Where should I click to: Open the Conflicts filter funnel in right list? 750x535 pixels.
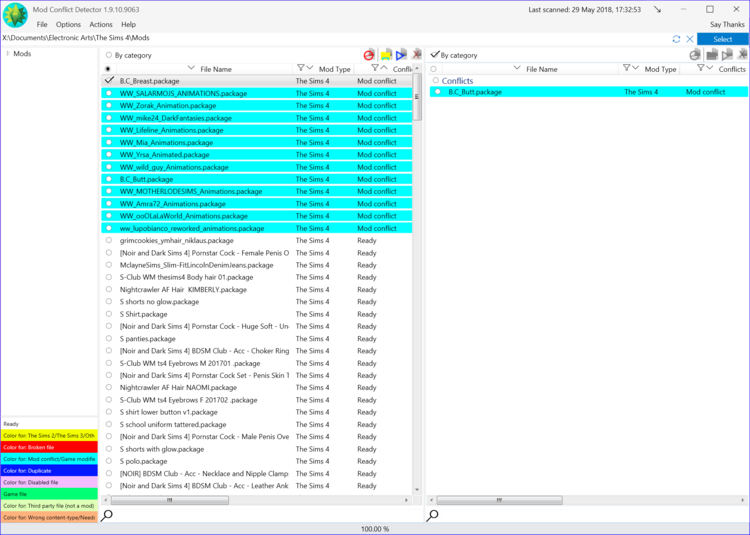(x=700, y=68)
